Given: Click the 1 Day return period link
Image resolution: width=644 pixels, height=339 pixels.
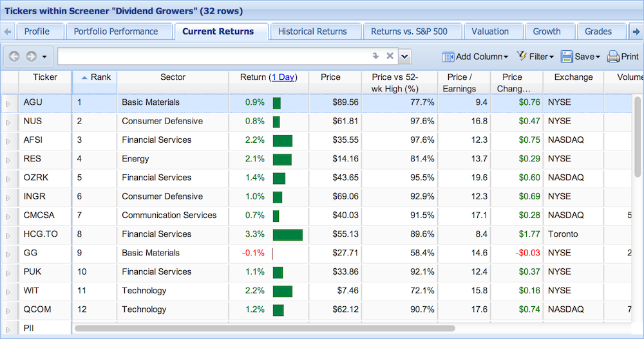Looking at the screenshot, I should (283, 77).
